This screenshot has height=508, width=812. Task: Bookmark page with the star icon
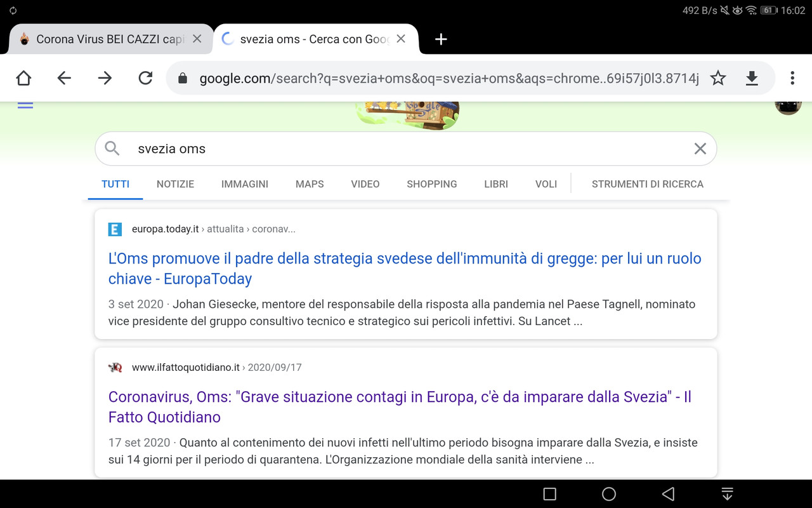(x=718, y=78)
